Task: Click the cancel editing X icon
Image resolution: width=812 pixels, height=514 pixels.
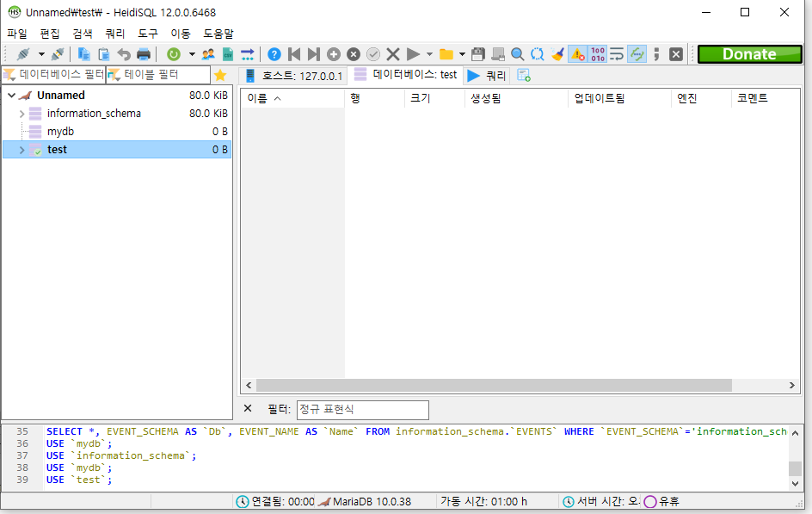Action: 393,54
